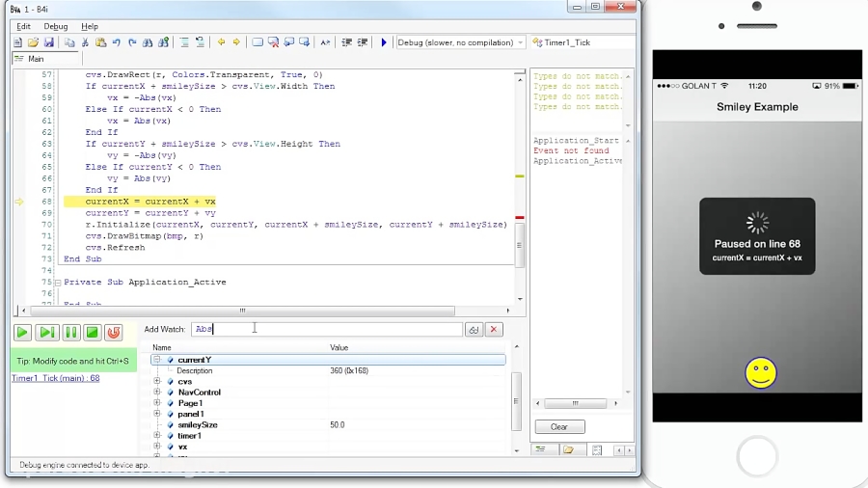Click the Clear button in logs panel
The image size is (868, 488).
pos(559,427)
